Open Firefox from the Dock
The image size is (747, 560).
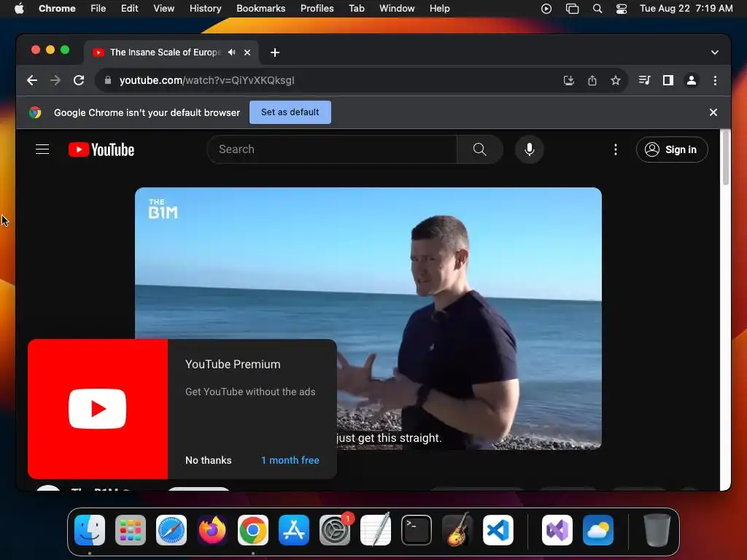(x=212, y=530)
